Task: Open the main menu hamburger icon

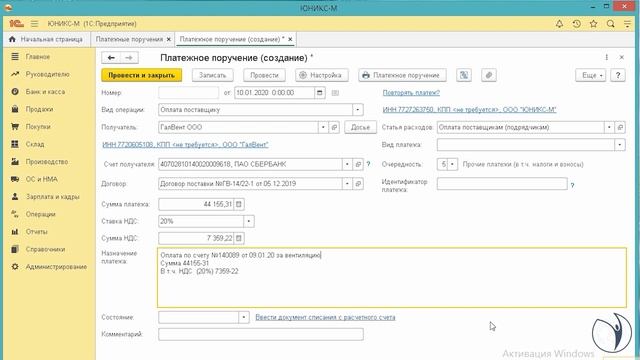Action: click(34, 24)
